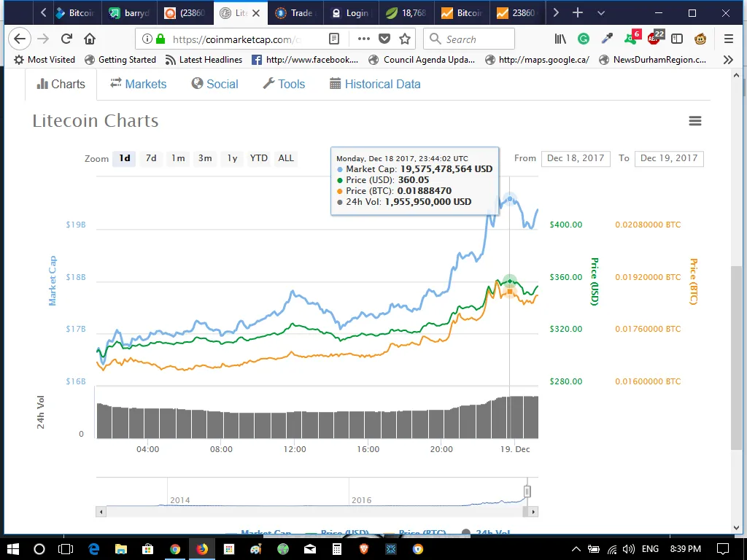Switch to the 18,768 tab

click(x=406, y=13)
